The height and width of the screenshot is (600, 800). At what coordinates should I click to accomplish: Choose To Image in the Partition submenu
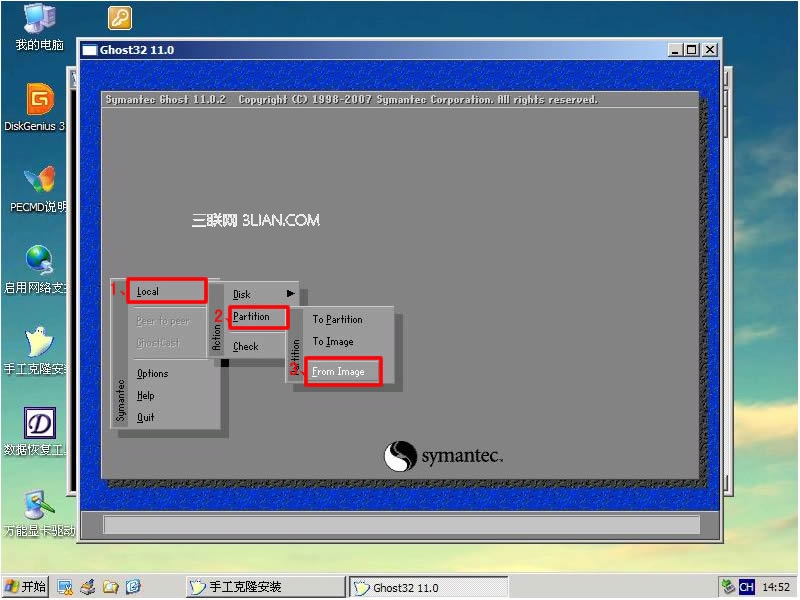click(x=333, y=342)
